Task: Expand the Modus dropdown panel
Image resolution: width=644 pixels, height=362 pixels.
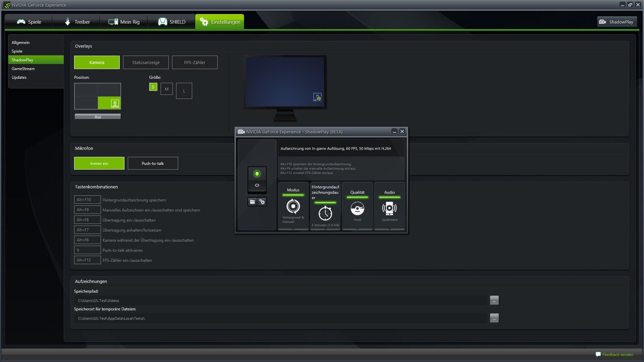Action: pos(293,206)
